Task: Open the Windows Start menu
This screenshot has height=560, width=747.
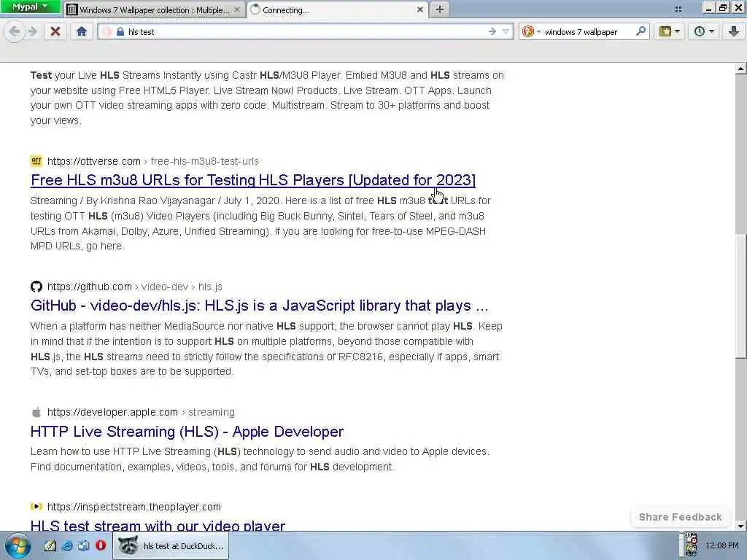Action: click(x=18, y=545)
